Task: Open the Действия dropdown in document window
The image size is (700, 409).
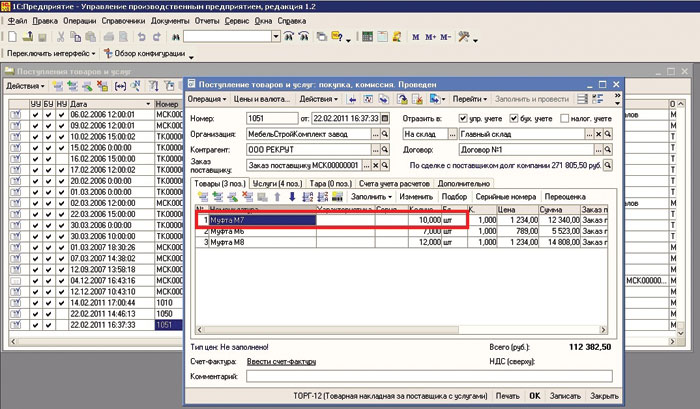Action: point(318,99)
